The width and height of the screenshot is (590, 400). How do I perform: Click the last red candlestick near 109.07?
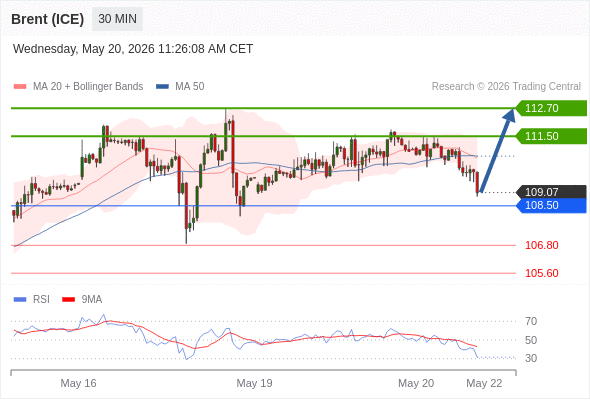(x=477, y=183)
